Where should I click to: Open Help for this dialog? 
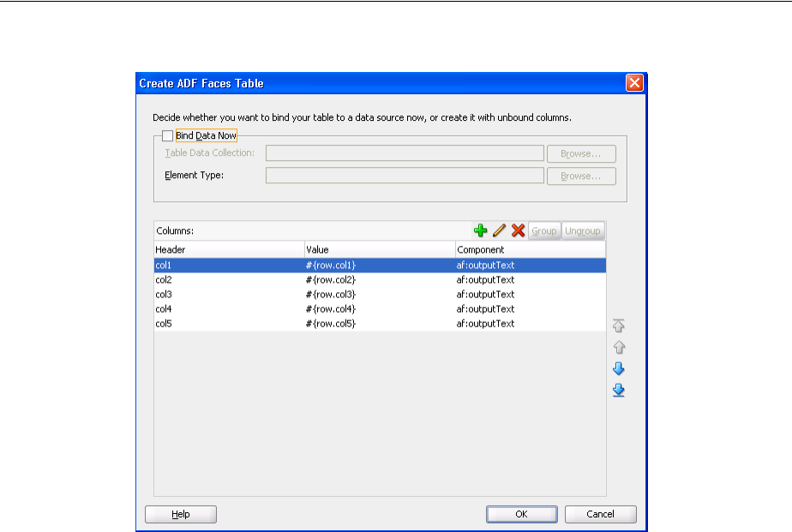pos(181,514)
